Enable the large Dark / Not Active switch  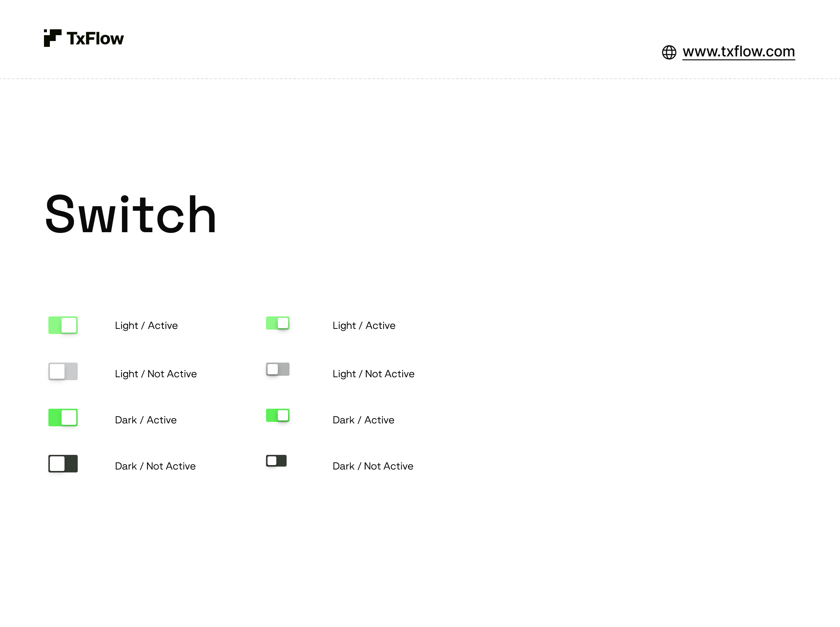[x=63, y=464]
